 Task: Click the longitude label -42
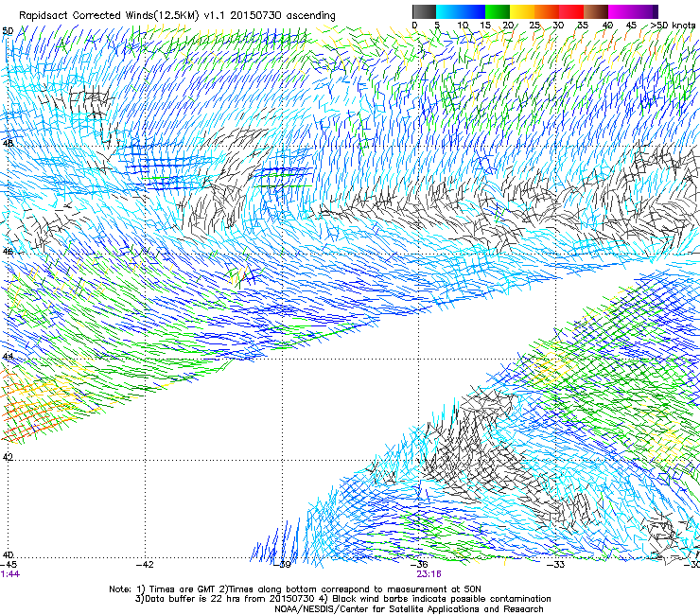pos(145,565)
